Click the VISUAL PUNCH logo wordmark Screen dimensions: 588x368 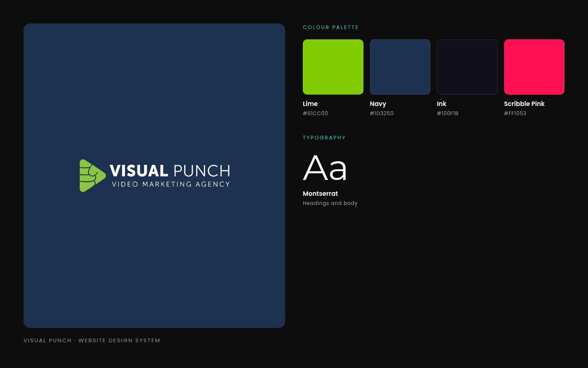(170, 171)
